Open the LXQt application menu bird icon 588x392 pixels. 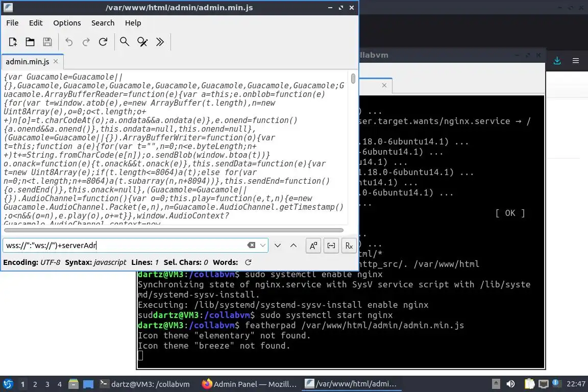point(8,384)
